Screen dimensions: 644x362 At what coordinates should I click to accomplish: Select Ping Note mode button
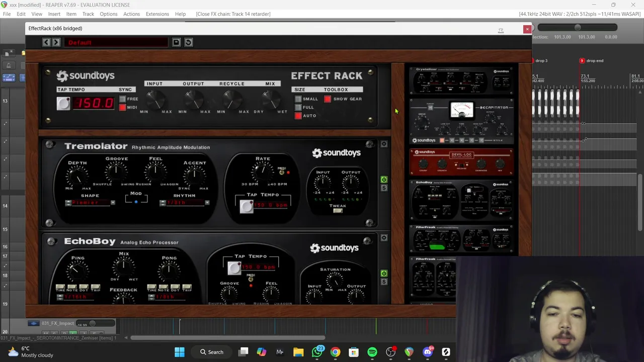coord(72,286)
